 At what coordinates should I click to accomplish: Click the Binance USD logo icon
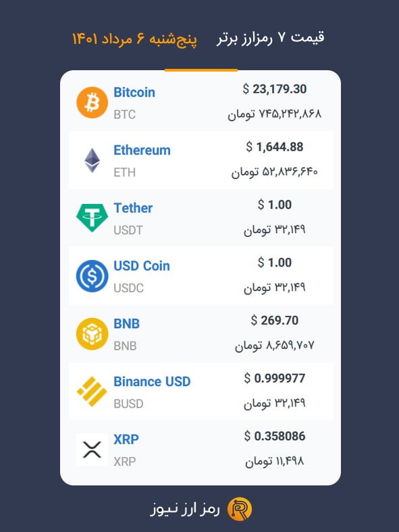click(92, 392)
